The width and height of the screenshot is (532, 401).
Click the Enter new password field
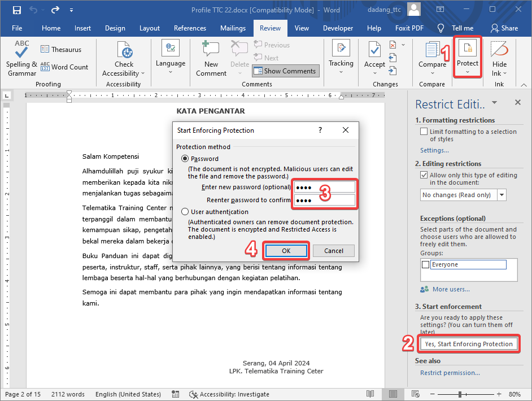(325, 187)
